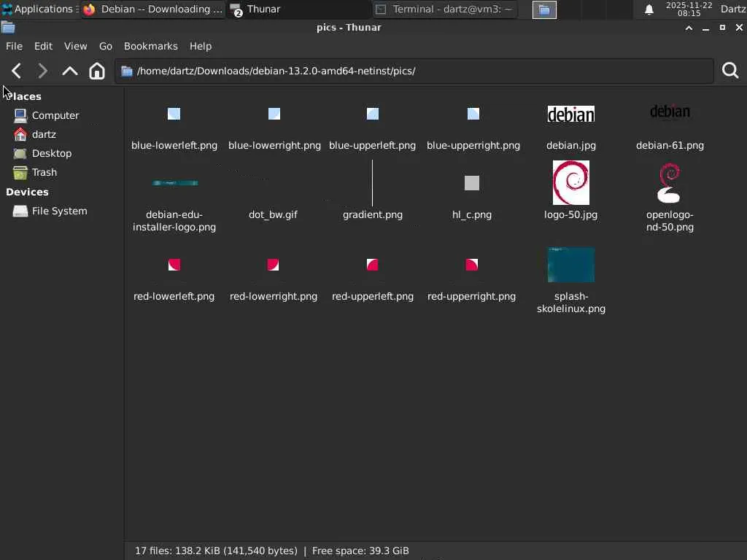This screenshot has width=747, height=560.
Task: Open the View menu
Action: tap(75, 46)
